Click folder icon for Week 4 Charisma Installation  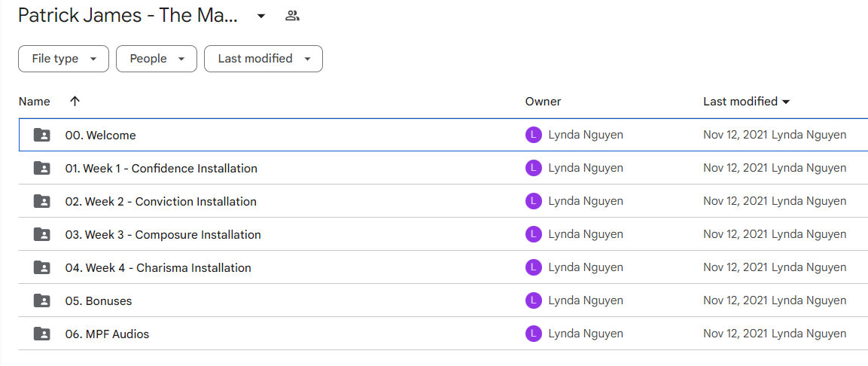[x=41, y=267]
